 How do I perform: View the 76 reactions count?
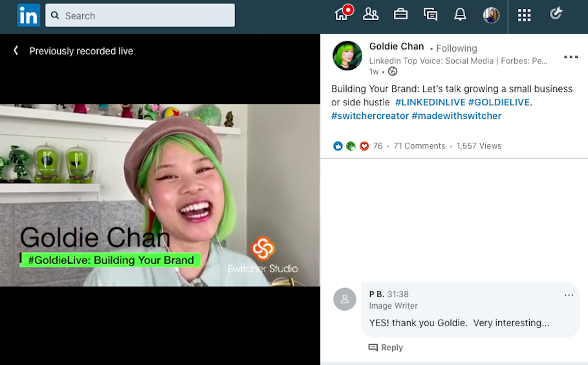pos(378,146)
